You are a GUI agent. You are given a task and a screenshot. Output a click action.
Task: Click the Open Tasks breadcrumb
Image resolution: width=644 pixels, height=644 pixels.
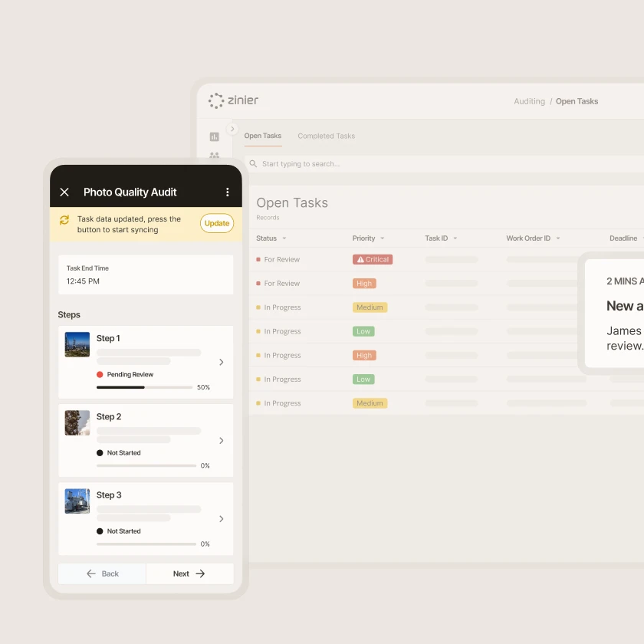(577, 101)
